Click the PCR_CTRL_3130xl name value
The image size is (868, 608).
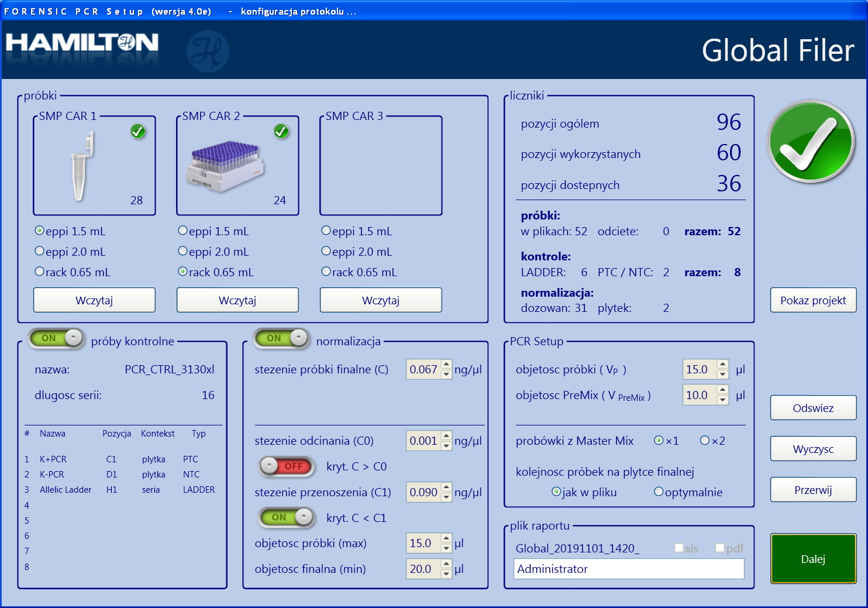pos(170,369)
